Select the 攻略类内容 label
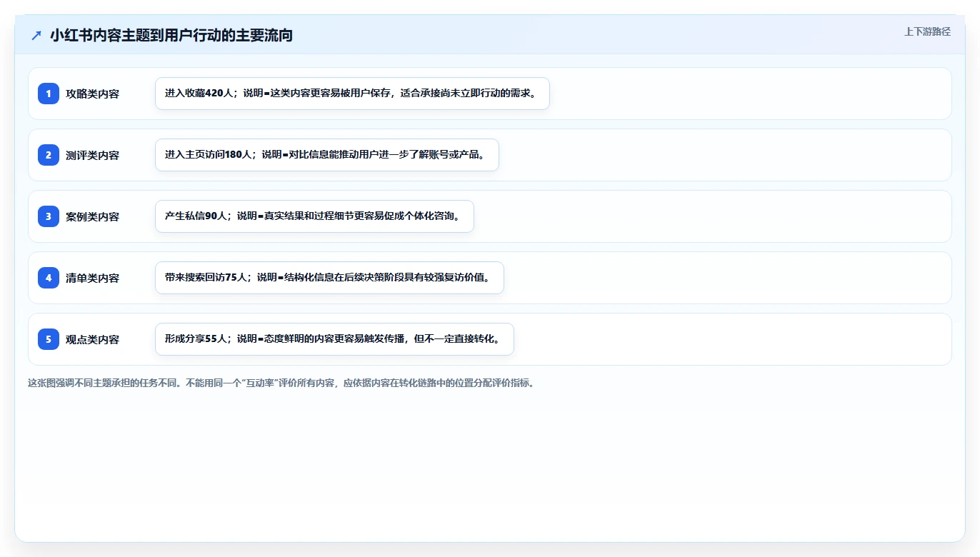The width and height of the screenshot is (980, 557). 93,94
